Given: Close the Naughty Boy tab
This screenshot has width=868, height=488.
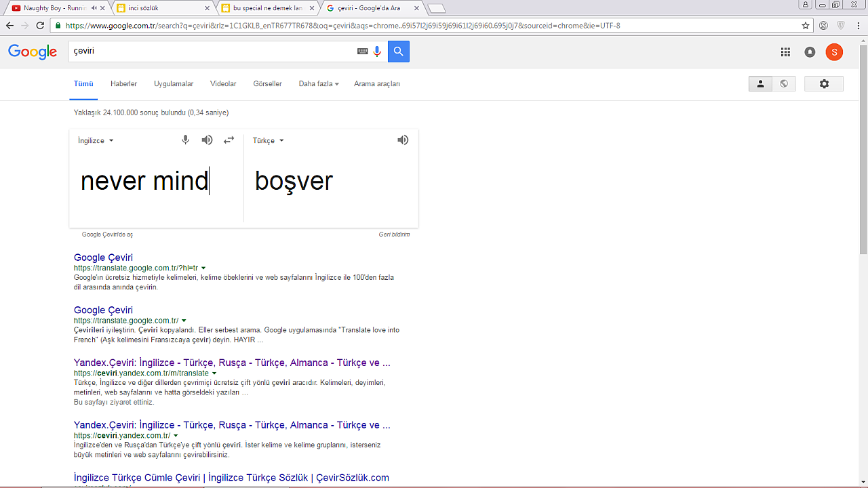Looking at the screenshot, I should pyautogui.click(x=104, y=8).
